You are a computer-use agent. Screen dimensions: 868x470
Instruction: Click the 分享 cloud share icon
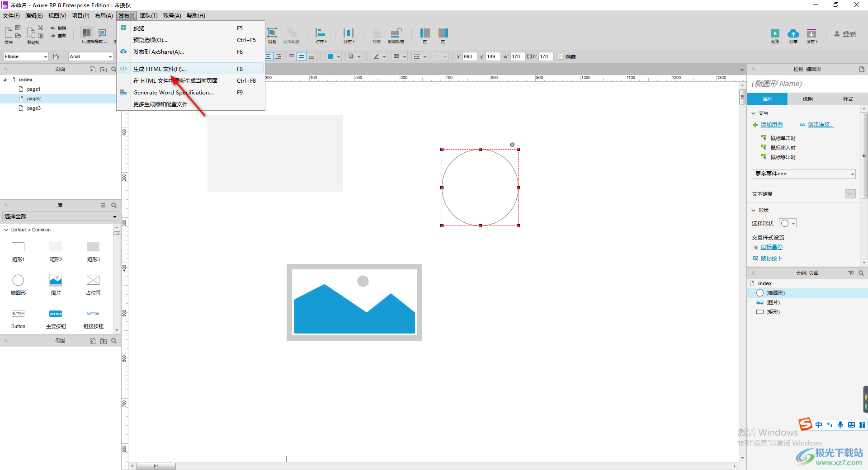pyautogui.click(x=793, y=34)
